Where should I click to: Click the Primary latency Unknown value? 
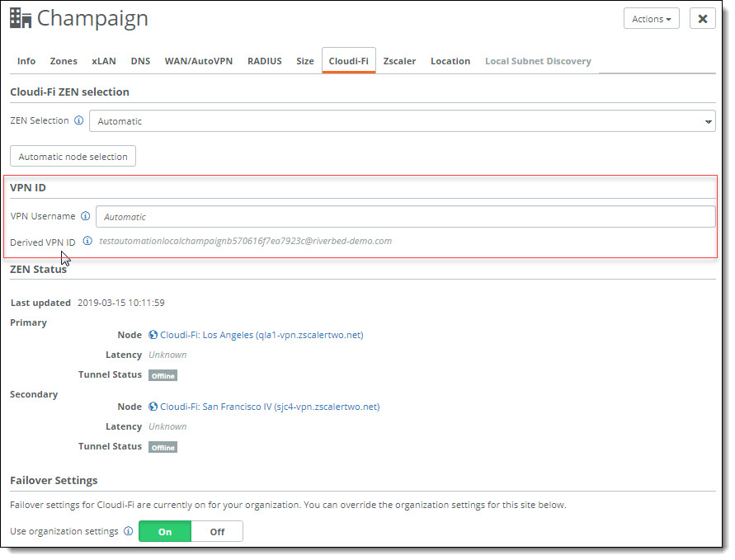[167, 355]
